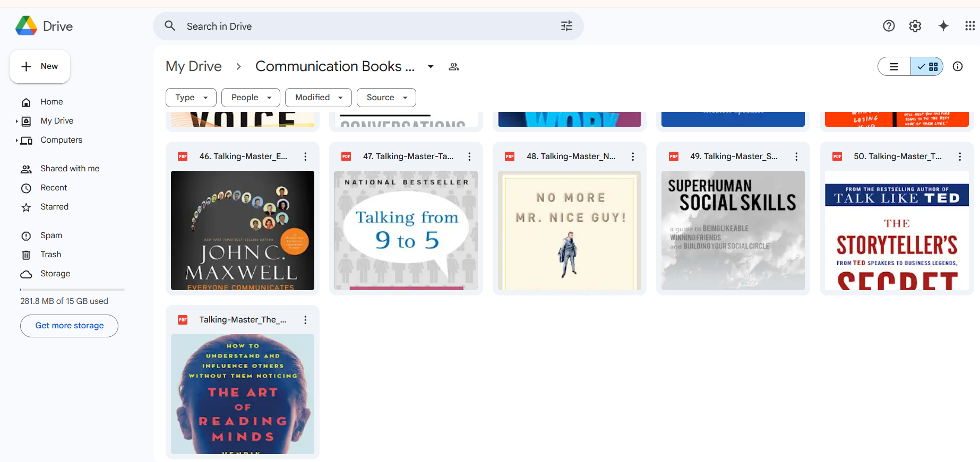
Task: Open No More Mr. Nice Guy thumbnail
Action: [x=570, y=230]
